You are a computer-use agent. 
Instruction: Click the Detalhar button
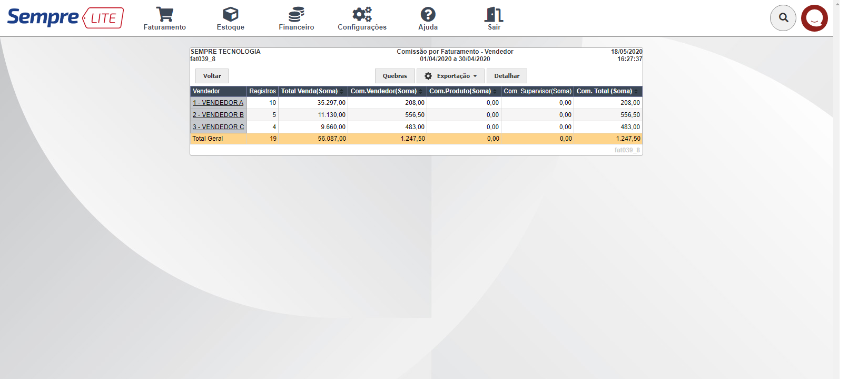coord(507,76)
